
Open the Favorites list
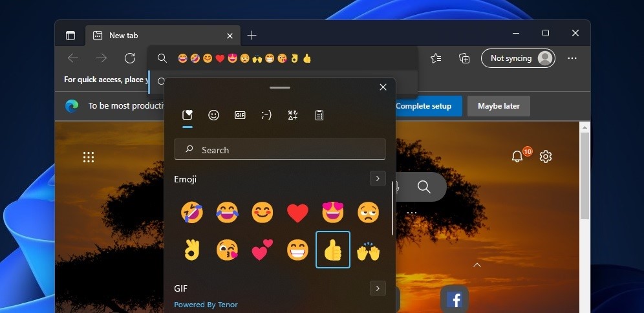pos(436,58)
